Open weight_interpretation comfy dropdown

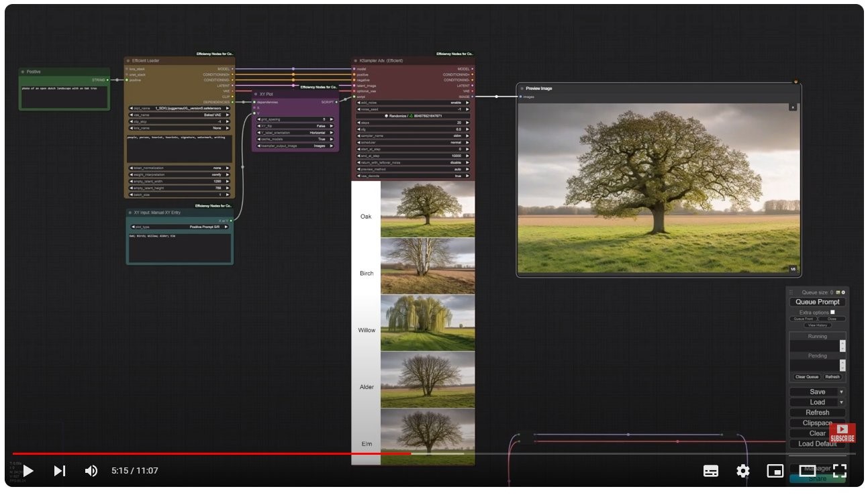[179, 174]
